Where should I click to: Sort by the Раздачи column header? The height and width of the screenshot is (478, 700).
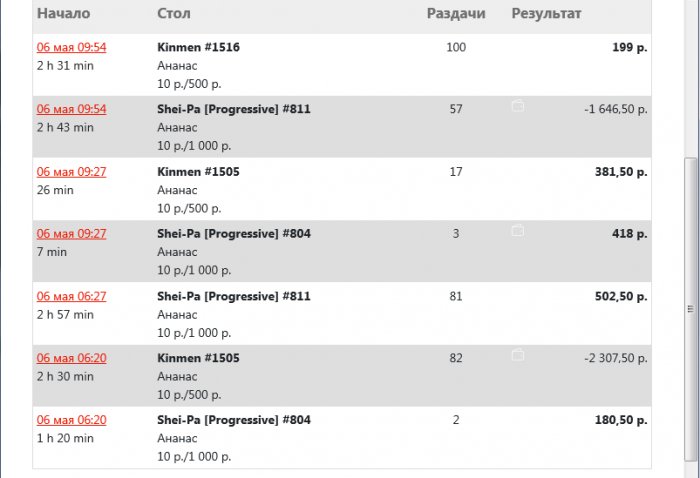pos(456,14)
